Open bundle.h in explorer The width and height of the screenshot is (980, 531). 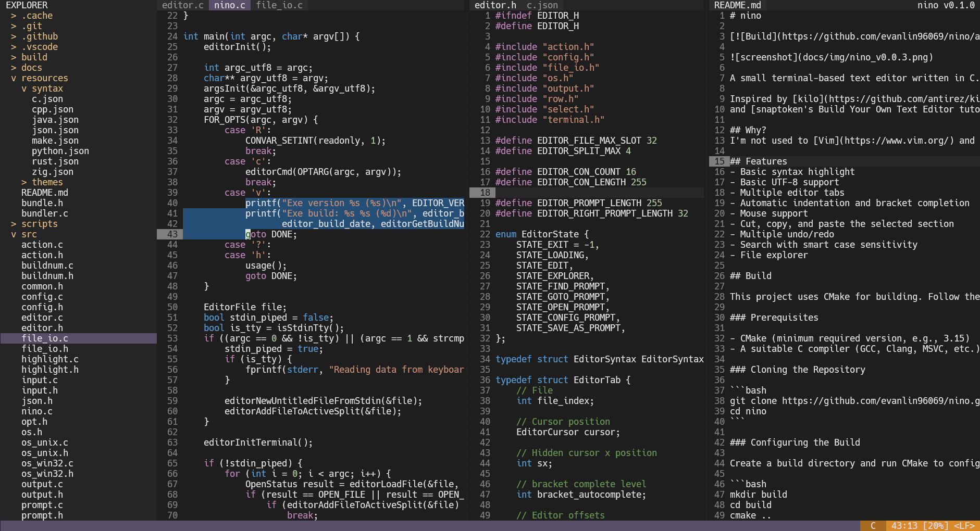tap(42, 203)
